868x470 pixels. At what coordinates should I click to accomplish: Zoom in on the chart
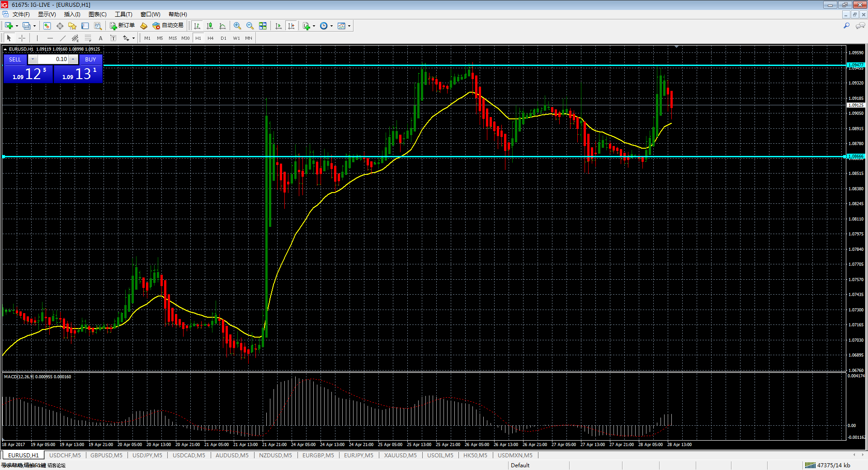coord(237,26)
